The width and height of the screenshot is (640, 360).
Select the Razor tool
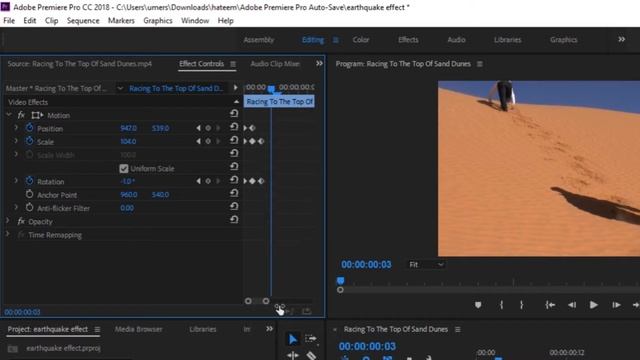coord(311,356)
